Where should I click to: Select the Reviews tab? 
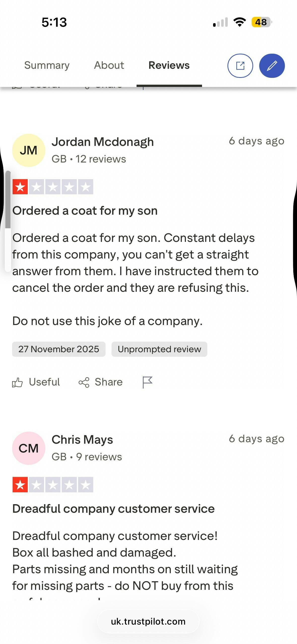point(169,65)
